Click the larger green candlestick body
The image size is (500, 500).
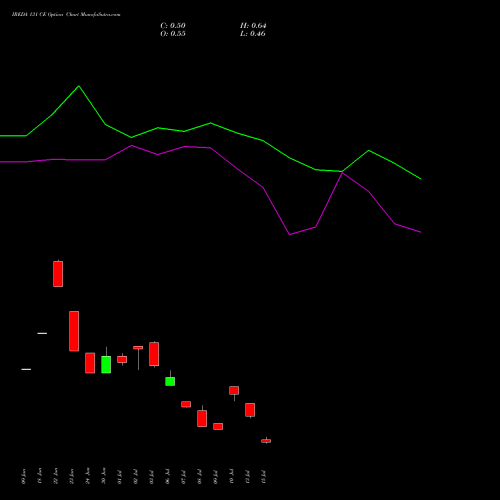pos(106,364)
